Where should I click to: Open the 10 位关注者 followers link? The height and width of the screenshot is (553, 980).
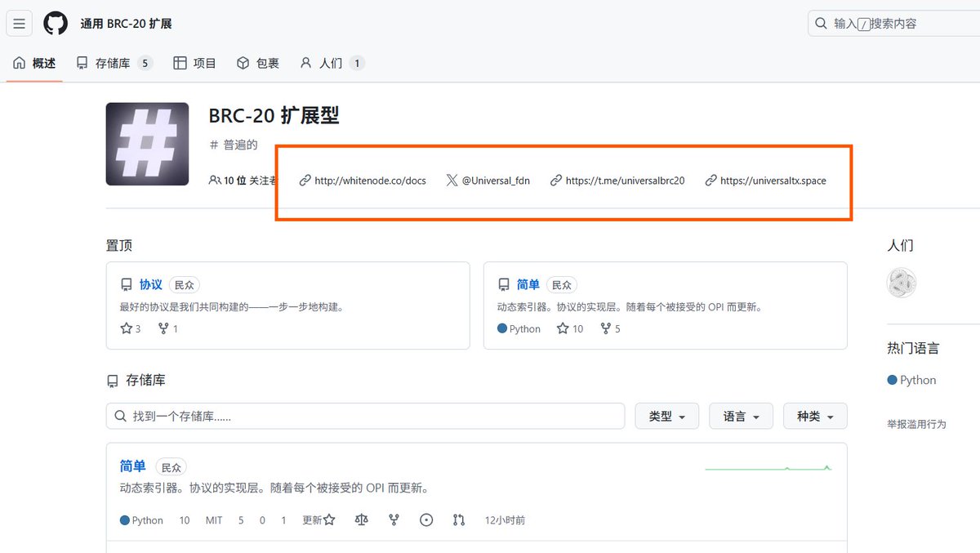click(x=243, y=181)
